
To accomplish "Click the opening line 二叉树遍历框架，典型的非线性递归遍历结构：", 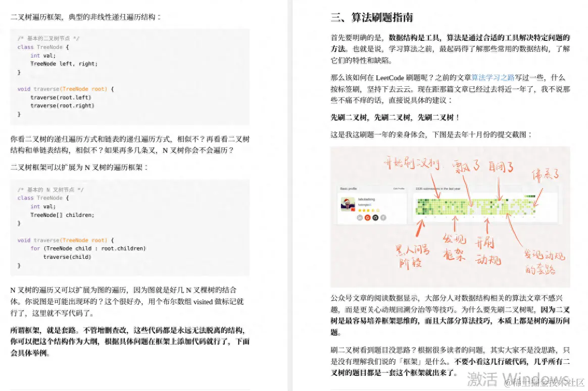I will point(85,17).
